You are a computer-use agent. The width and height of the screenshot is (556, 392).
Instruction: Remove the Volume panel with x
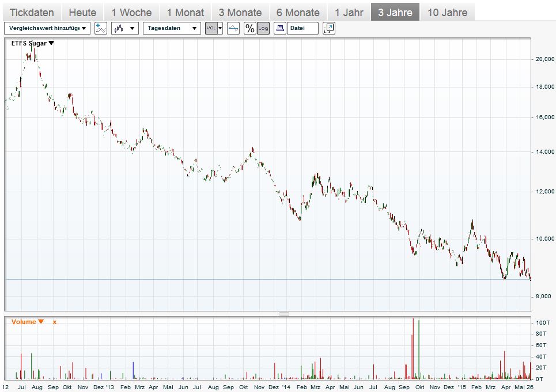[55, 322]
